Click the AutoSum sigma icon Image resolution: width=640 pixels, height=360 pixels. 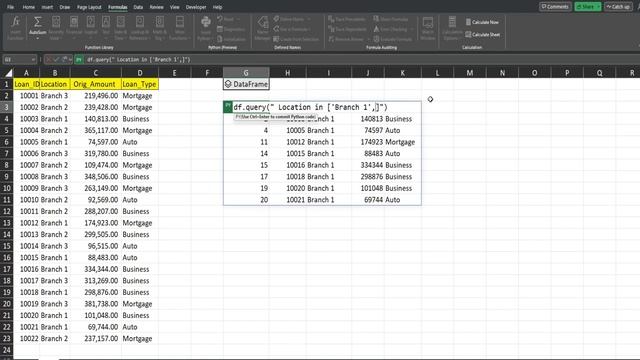(38, 21)
